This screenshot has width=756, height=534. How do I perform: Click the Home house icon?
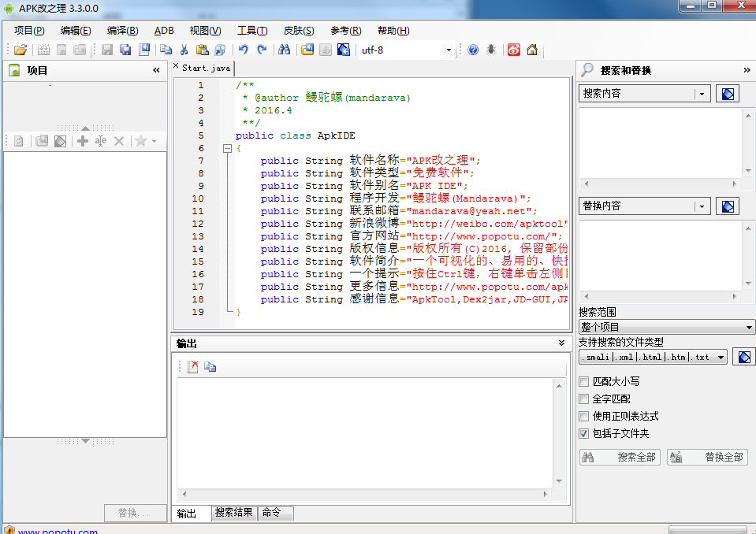coord(532,50)
